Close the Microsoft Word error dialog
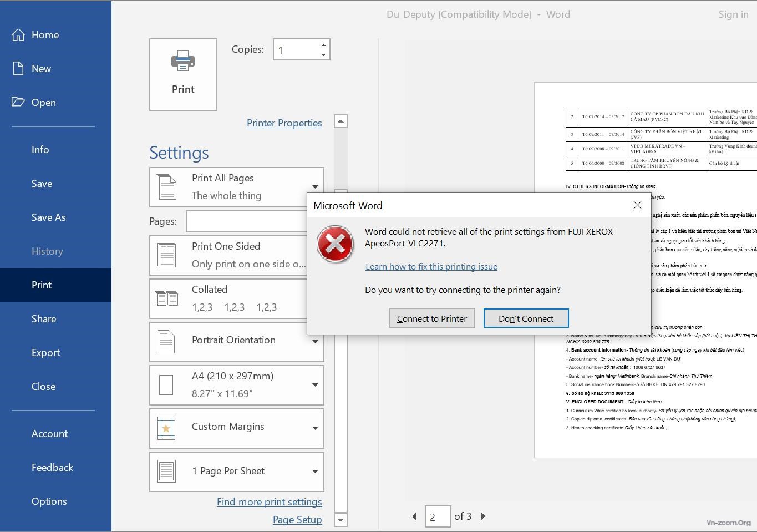 point(637,205)
